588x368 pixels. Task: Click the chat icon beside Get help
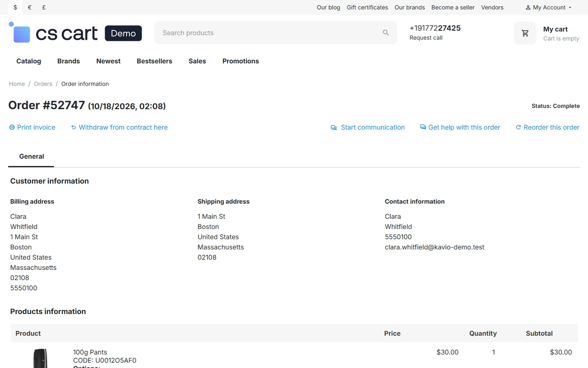click(423, 127)
